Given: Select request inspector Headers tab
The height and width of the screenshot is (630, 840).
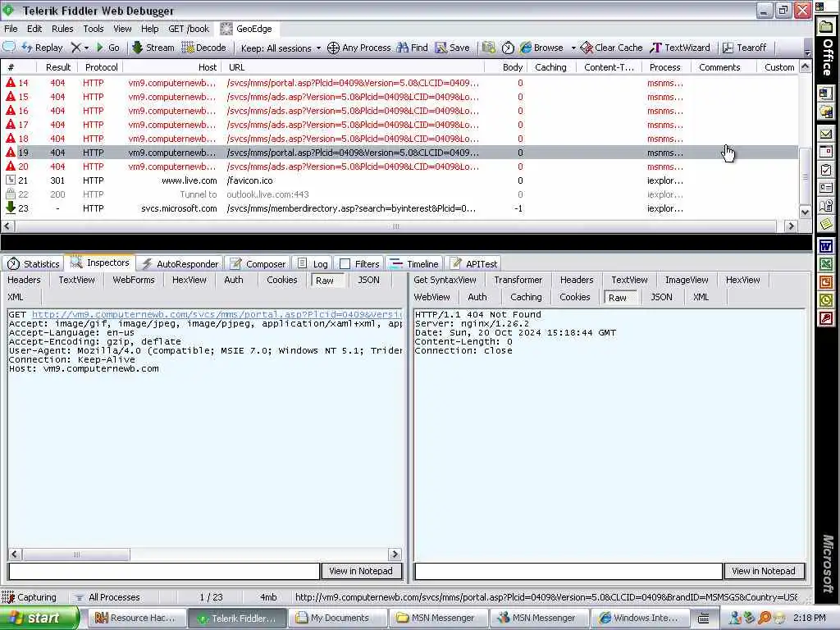Looking at the screenshot, I should point(24,280).
